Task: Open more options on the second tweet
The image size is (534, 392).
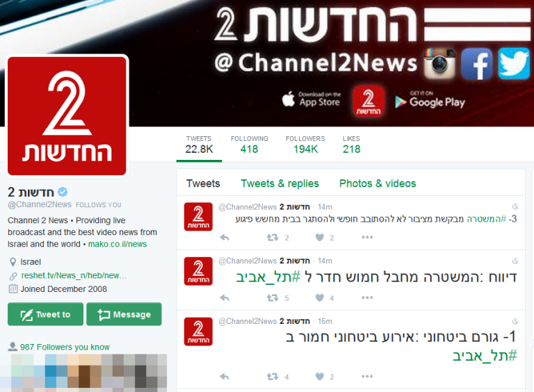Action: (367, 297)
